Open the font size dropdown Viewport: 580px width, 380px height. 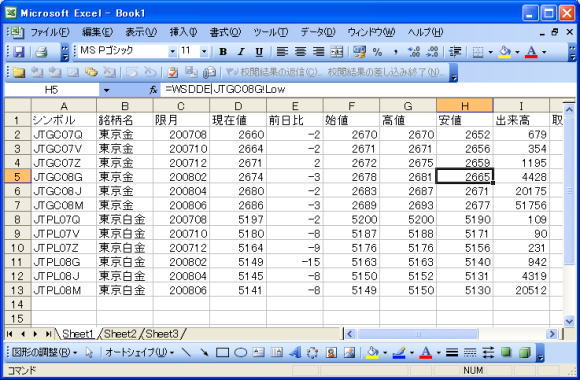(x=204, y=51)
